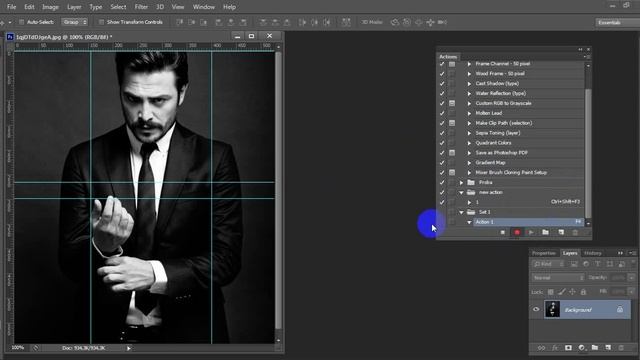Stop recording in the Actions panel
Image resolution: width=640 pixels, height=360 pixels.
tap(502, 232)
